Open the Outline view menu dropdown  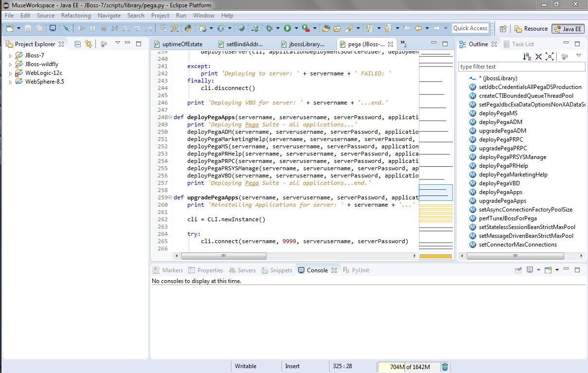[578, 55]
